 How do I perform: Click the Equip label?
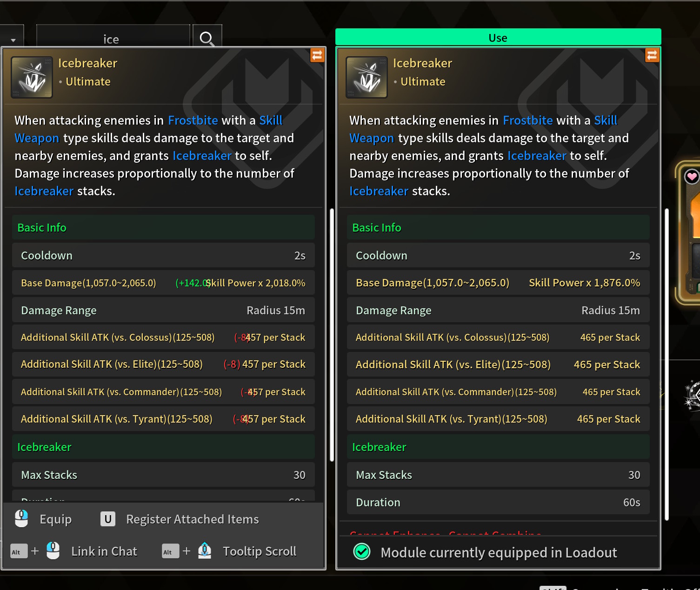tap(56, 519)
